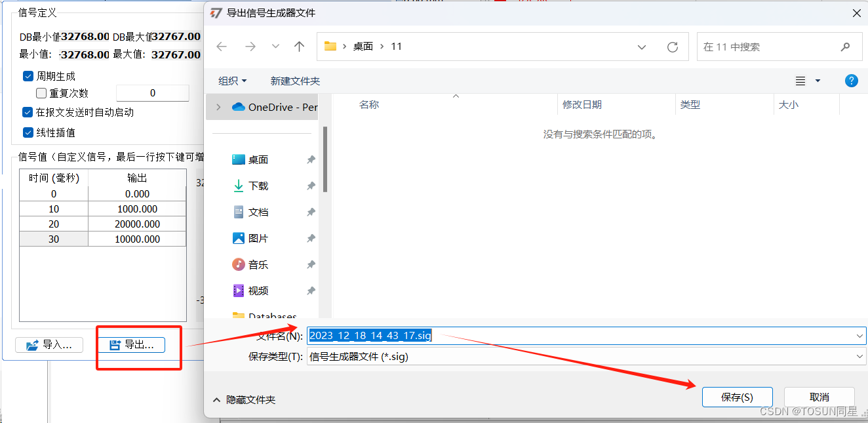Sort by 修改日期 column header
The image size is (868, 423).
point(582,104)
